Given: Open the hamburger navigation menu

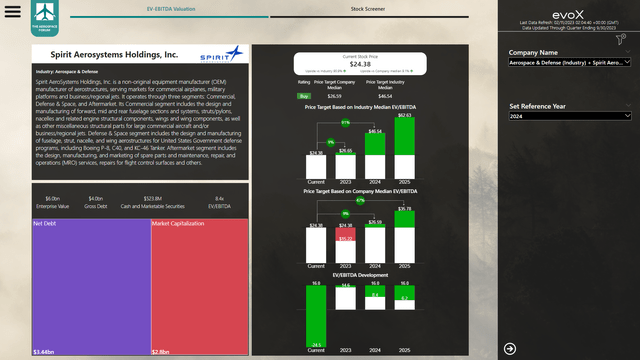Looking at the screenshot, I should coord(13,11).
